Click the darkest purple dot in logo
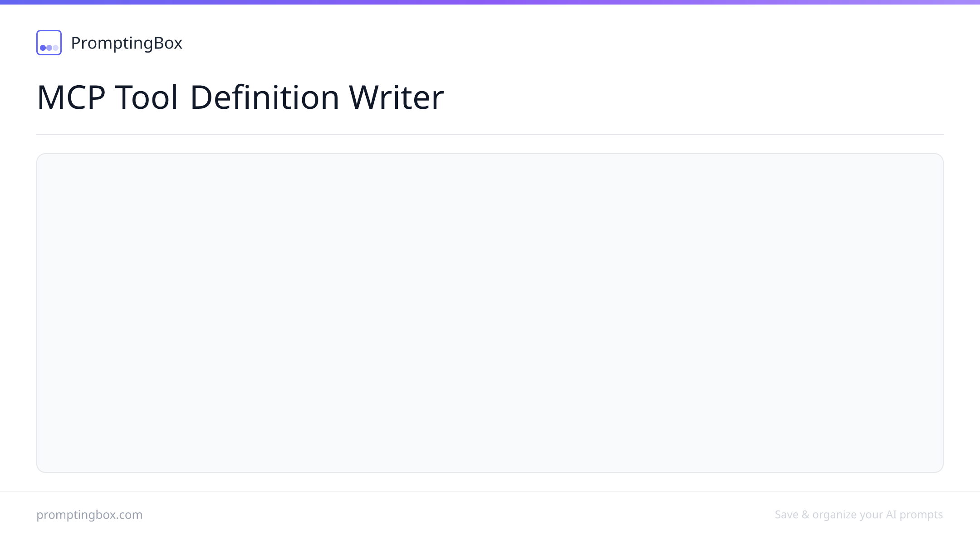The image size is (980, 544). coord(43,48)
